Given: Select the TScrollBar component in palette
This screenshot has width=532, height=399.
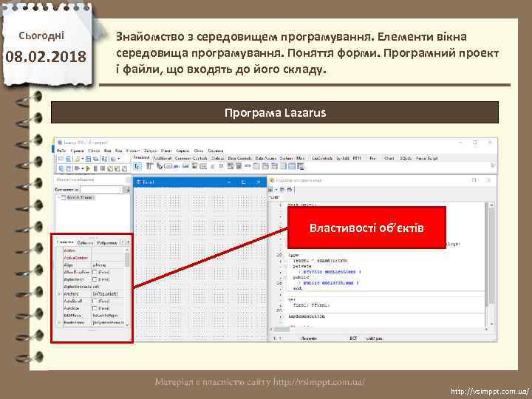Looking at the screenshot, I should (248, 166).
